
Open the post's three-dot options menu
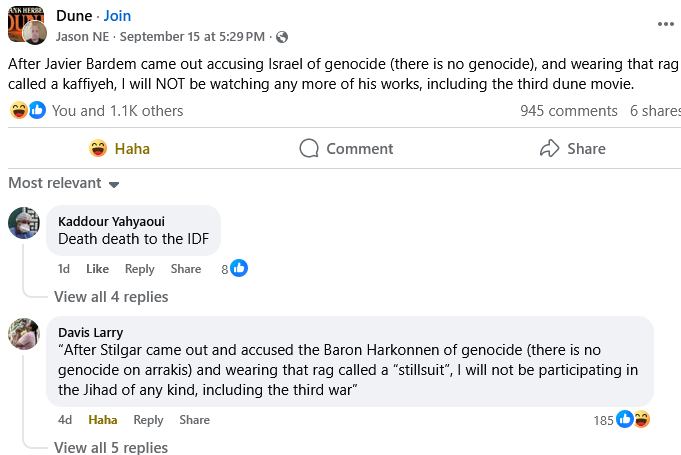click(x=665, y=24)
